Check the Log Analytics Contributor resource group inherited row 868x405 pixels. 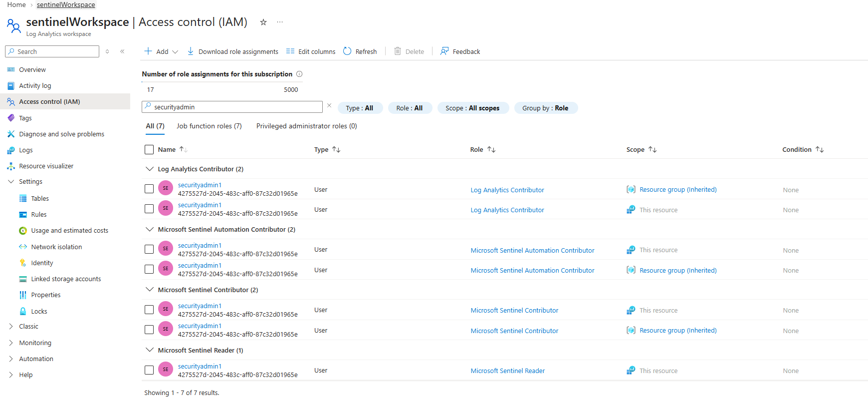[x=149, y=189]
